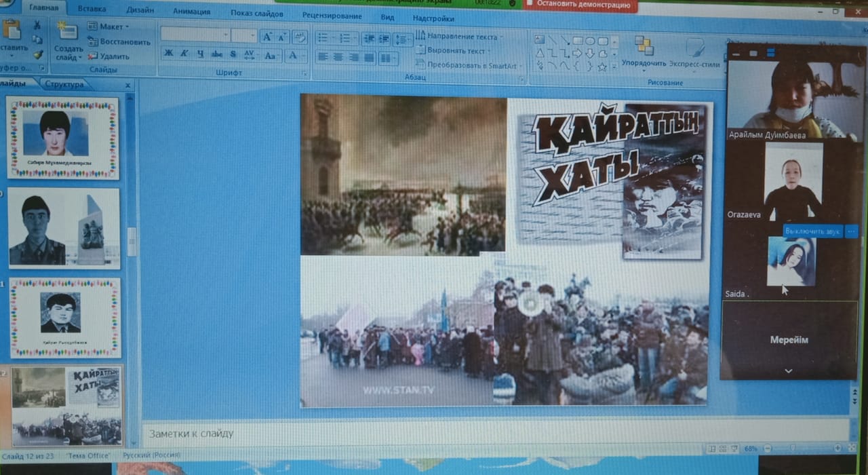Click the Cut scissors icon
The height and width of the screenshot is (475, 868).
[x=37, y=25]
